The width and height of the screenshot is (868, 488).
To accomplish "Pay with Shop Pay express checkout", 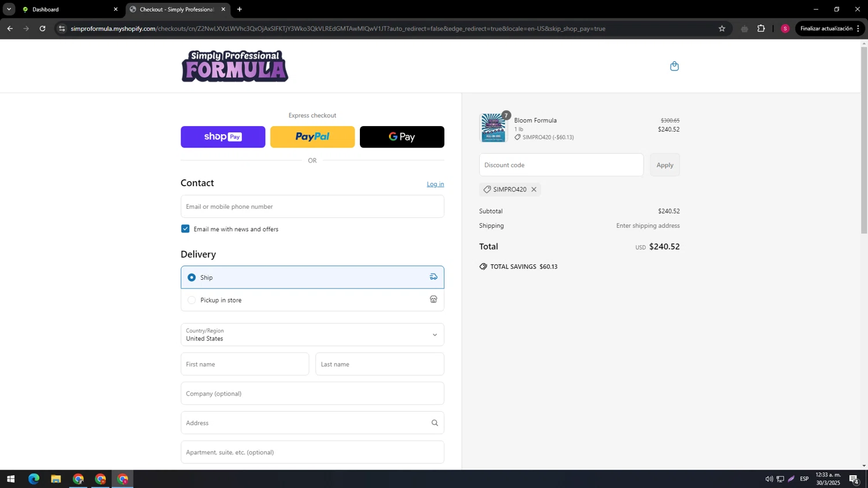I will [223, 137].
